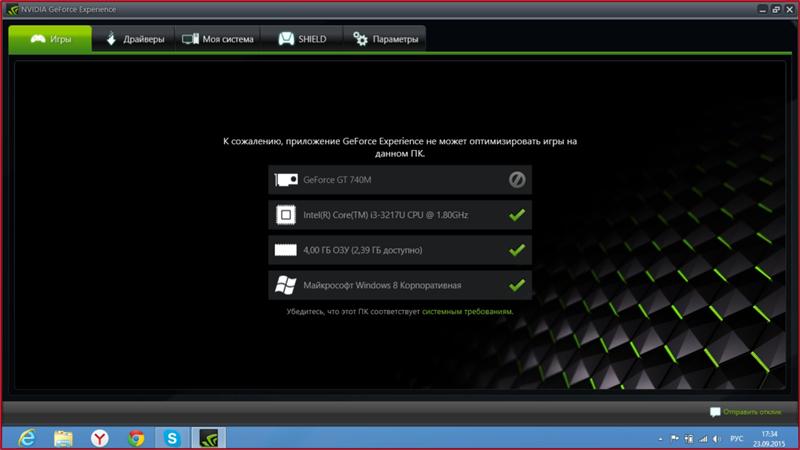
Task: Select 'Майкрософт Windows 8 Корпоративная' text
Action: point(382,285)
